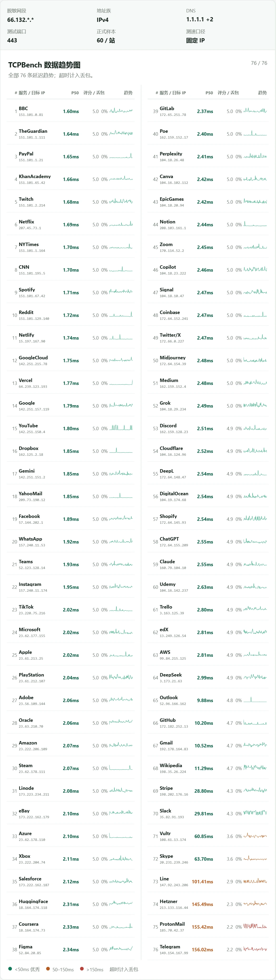The width and height of the screenshot is (276, 980).
Task: Click the ProtonMail red trend chart
Action: [x=255, y=927]
